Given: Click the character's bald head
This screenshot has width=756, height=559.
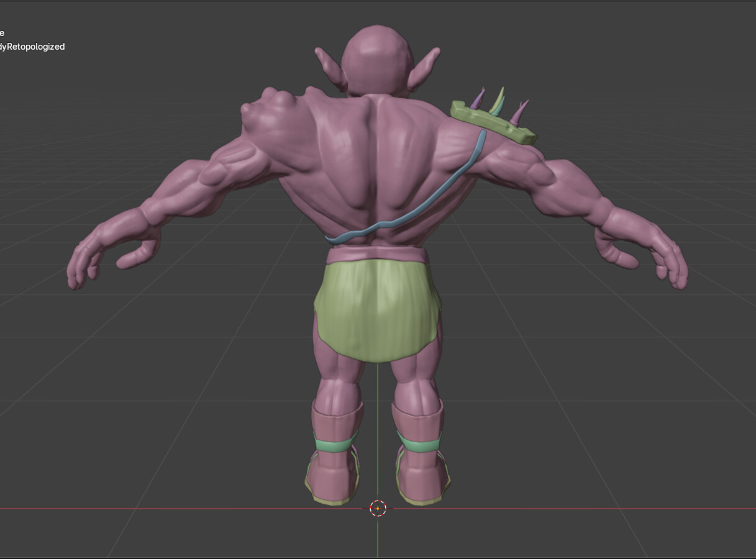Looking at the screenshot, I should click(376, 59).
